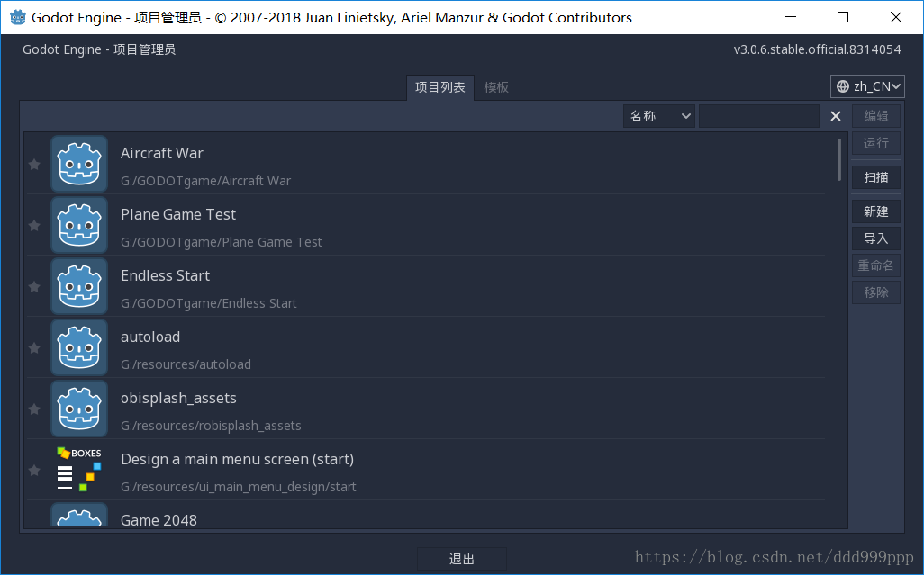Click the obisplash_assets project icon
The image size is (924, 575).
[79, 409]
